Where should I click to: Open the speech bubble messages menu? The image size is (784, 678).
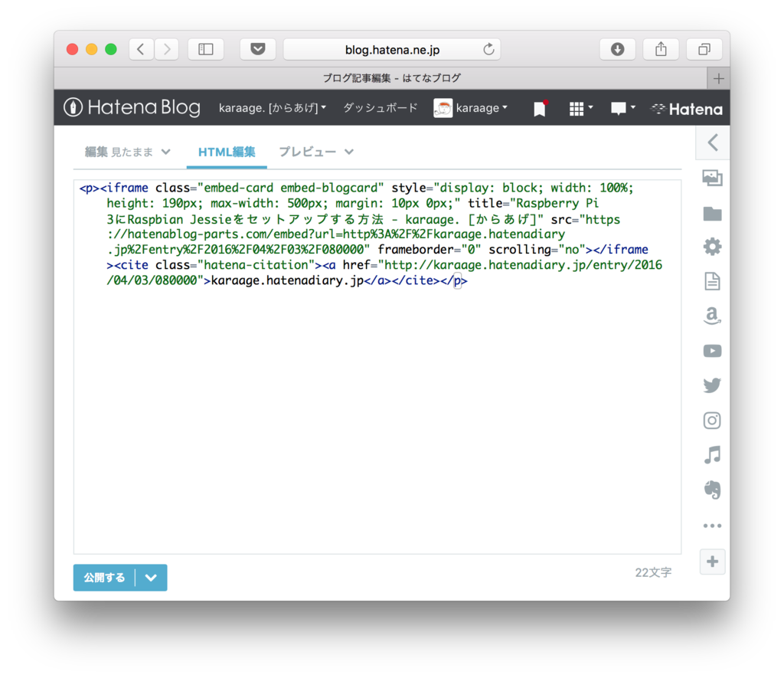point(623,108)
